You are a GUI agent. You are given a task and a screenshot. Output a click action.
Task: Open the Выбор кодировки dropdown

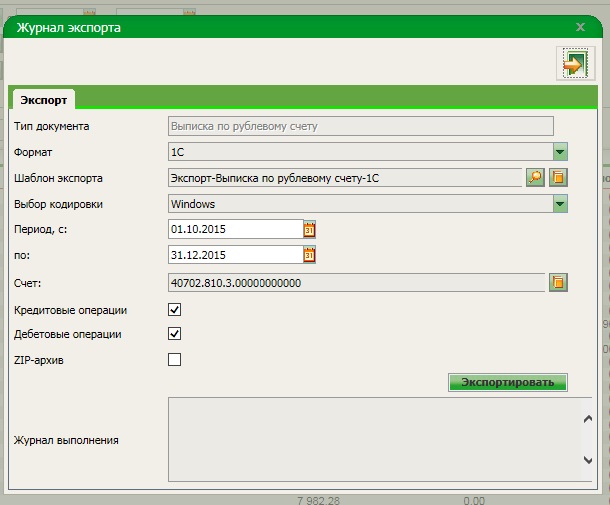pos(561,204)
